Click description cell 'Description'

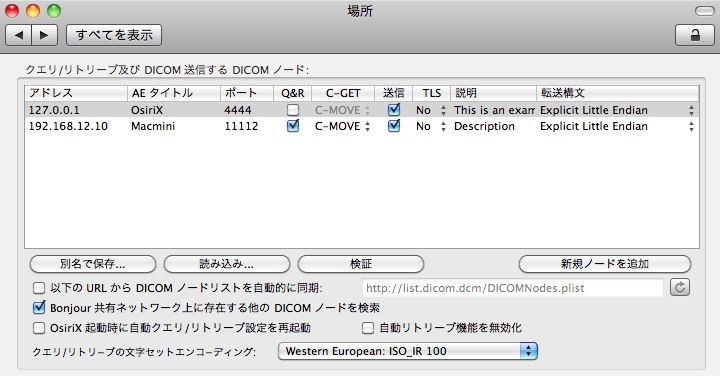coord(484,126)
